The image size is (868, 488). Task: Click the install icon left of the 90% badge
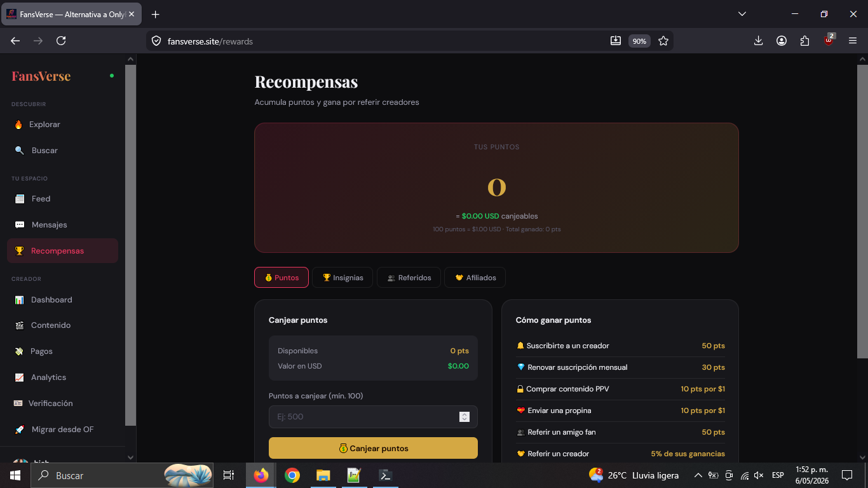pyautogui.click(x=615, y=41)
